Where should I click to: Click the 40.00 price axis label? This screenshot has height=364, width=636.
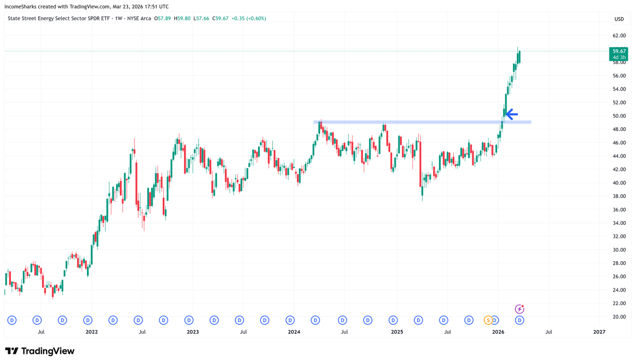(619, 183)
